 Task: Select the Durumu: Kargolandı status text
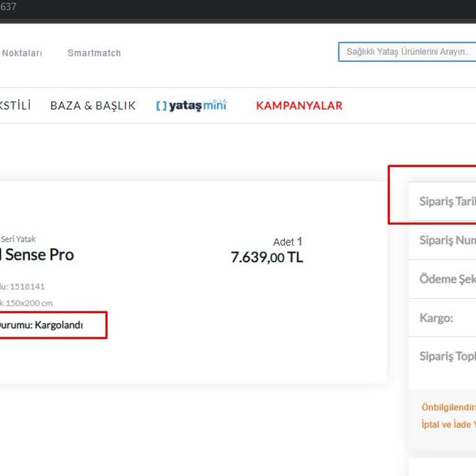pos(42,325)
